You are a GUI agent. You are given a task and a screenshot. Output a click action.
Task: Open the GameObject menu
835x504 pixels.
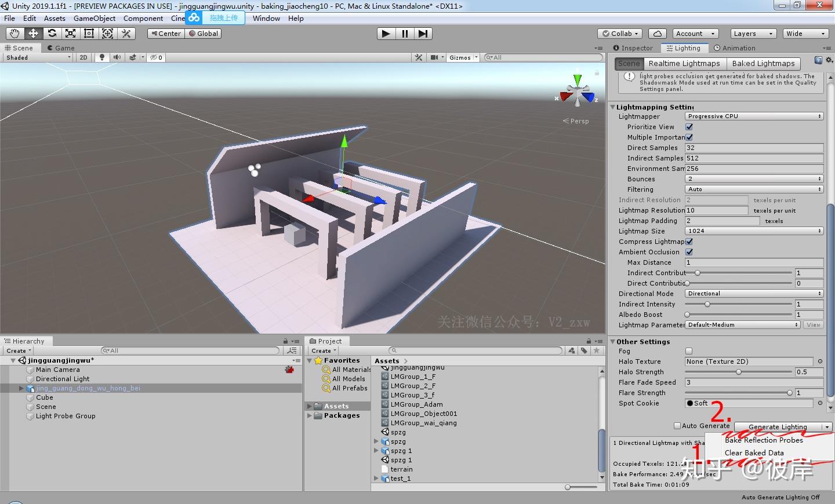(x=94, y=19)
